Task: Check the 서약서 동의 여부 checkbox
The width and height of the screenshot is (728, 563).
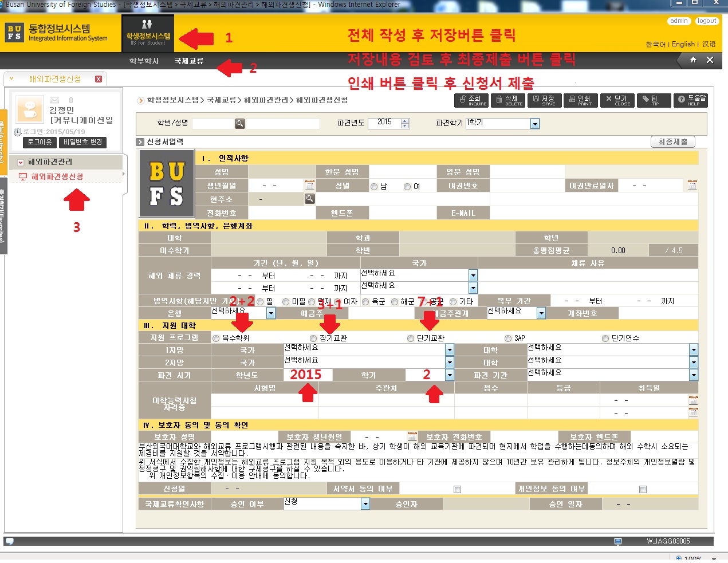Action: [x=457, y=489]
